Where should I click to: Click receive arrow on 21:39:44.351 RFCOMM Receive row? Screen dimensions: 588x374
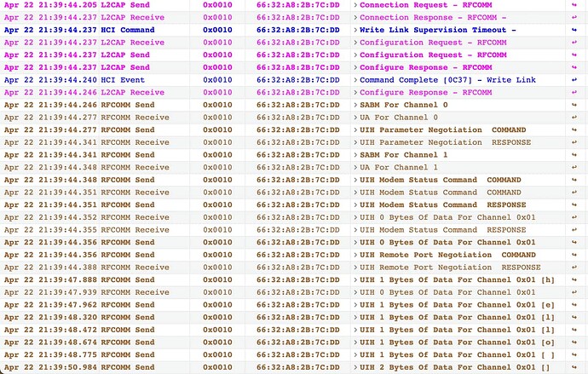(x=574, y=193)
